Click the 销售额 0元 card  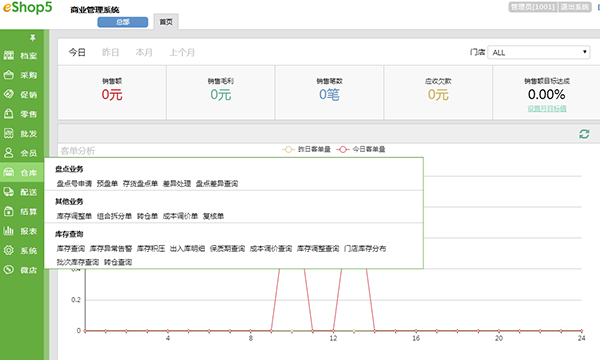(112, 92)
